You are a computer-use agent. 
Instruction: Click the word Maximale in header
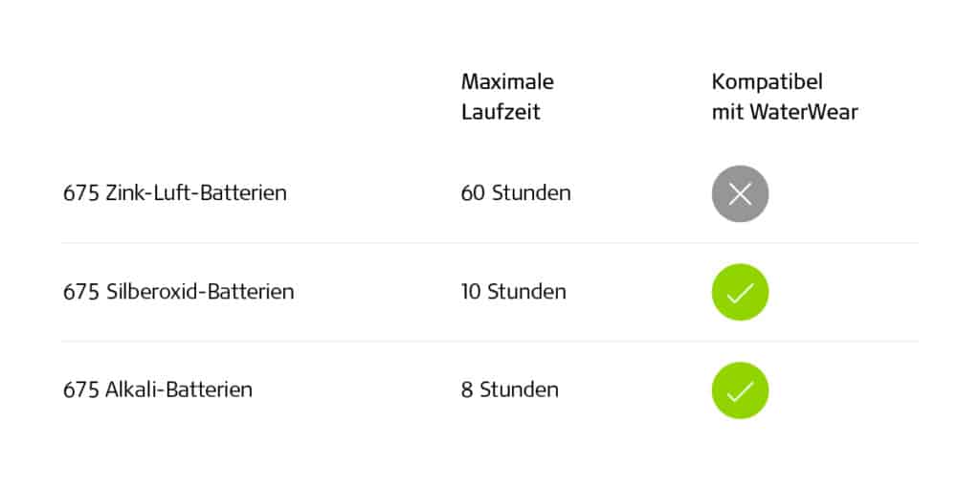point(507,82)
